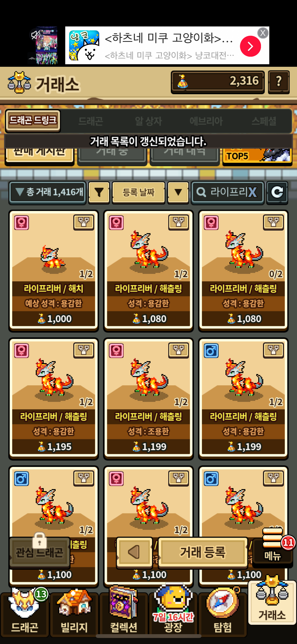Refresh the trade list with the reload icon
Screen dimensions: 297x644
[x=277, y=192]
